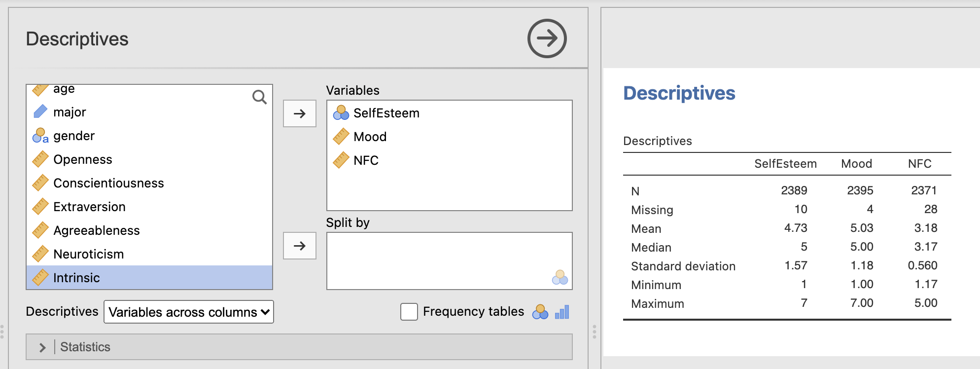980x369 pixels.
Task: Click the search magnifier in variable list
Action: coord(259,97)
